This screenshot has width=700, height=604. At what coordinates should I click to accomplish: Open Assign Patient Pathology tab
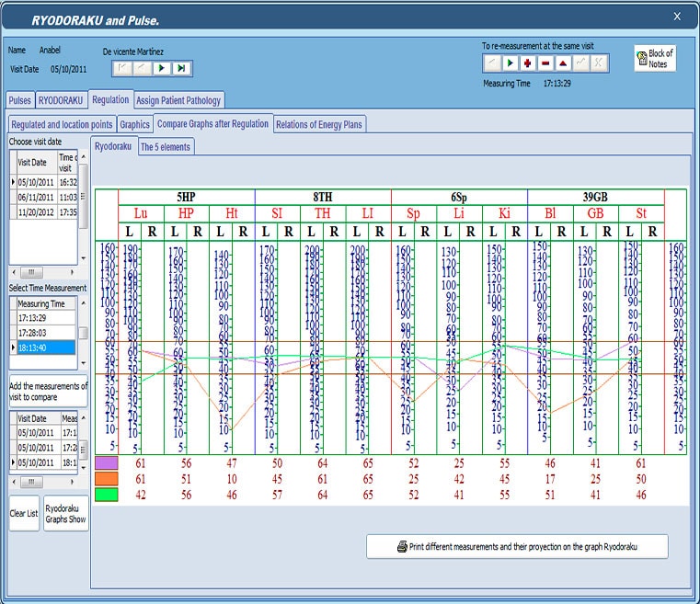[x=178, y=100]
